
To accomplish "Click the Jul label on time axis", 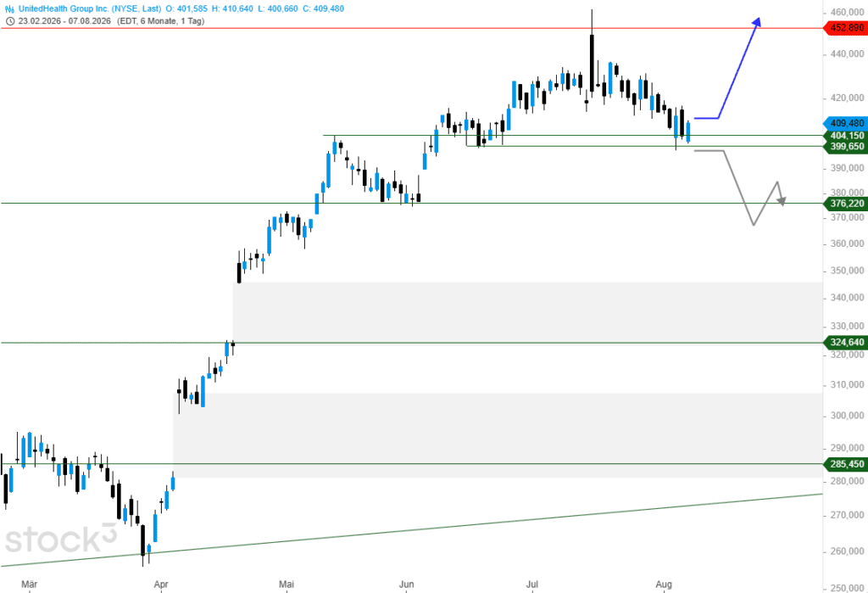I will (x=532, y=585).
